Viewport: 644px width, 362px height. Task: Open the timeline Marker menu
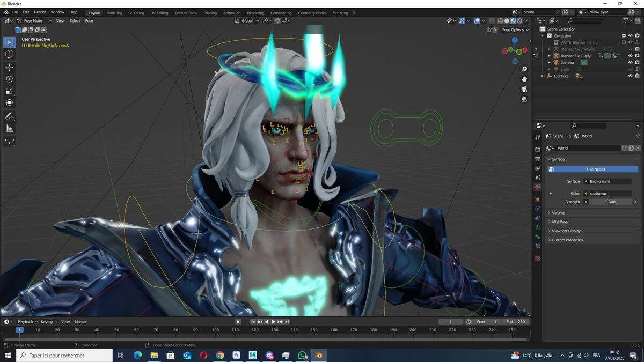(80, 322)
